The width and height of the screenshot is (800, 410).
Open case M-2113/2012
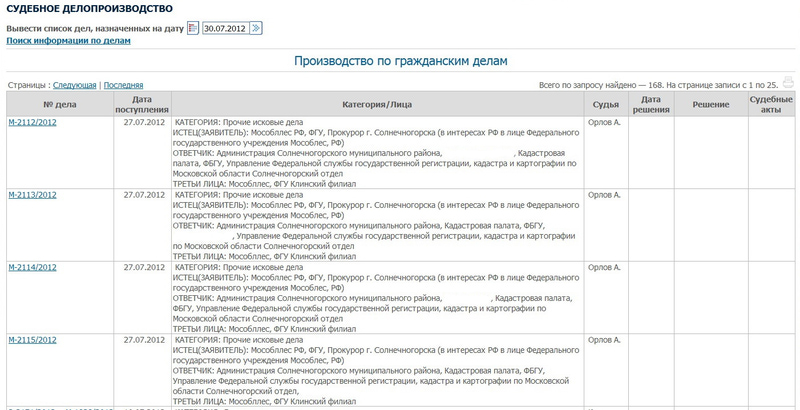click(32, 195)
